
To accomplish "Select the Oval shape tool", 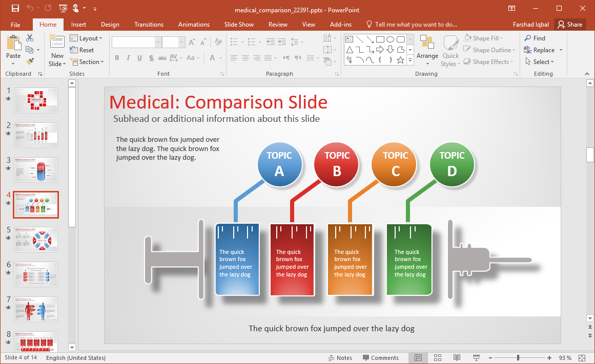I will click(x=391, y=39).
